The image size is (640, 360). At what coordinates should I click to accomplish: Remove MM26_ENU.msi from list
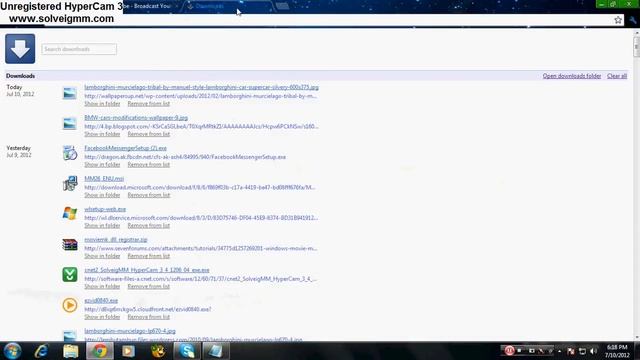pos(149,195)
